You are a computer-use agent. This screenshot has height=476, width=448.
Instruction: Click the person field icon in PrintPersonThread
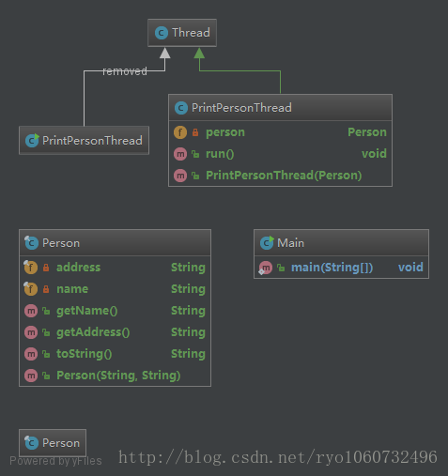pyautogui.click(x=180, y=132)
